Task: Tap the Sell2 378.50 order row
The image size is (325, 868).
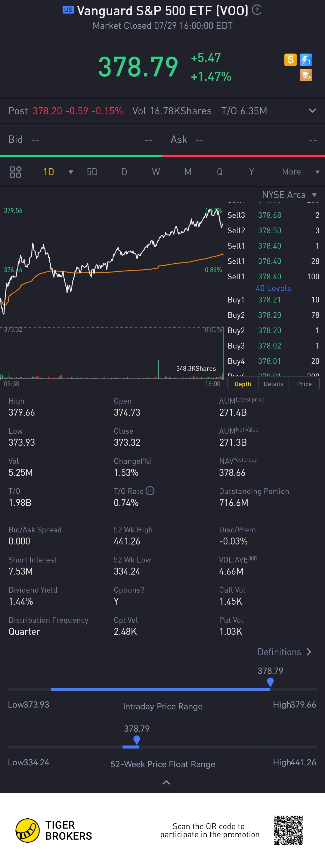Action: (x=273, y=231)
